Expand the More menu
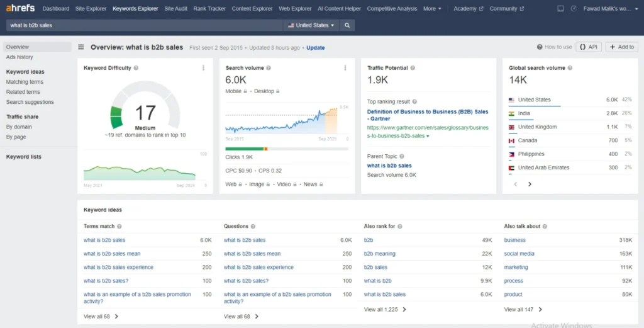 432,8
